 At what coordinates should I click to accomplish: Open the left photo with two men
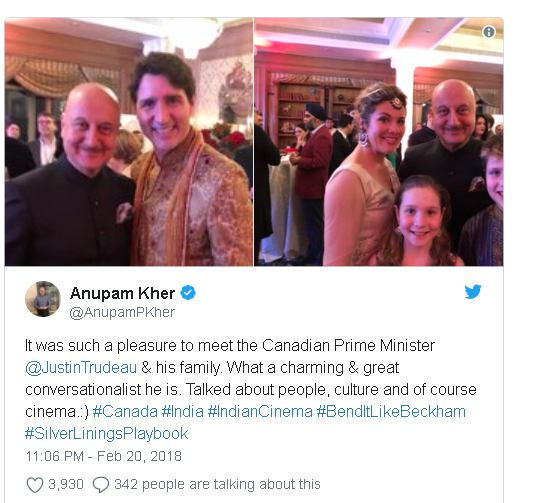[x=129, y=142]
